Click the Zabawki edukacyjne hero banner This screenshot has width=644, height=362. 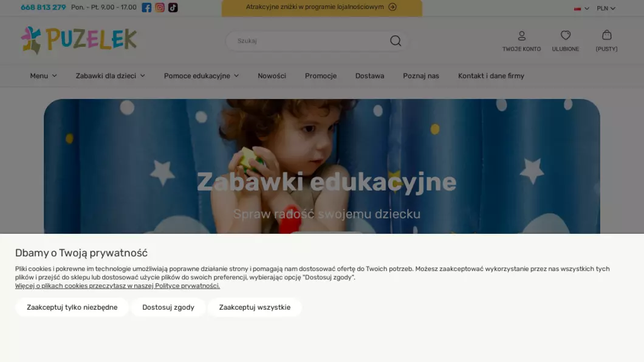pyautogui.click(x=322, y=166)
